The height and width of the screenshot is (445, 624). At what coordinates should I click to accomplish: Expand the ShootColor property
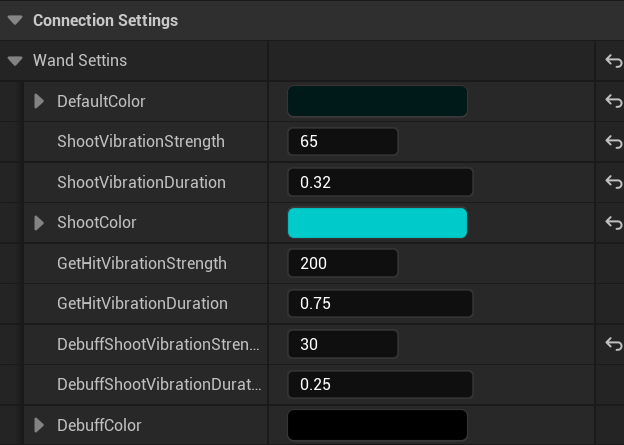pos(39,222)
